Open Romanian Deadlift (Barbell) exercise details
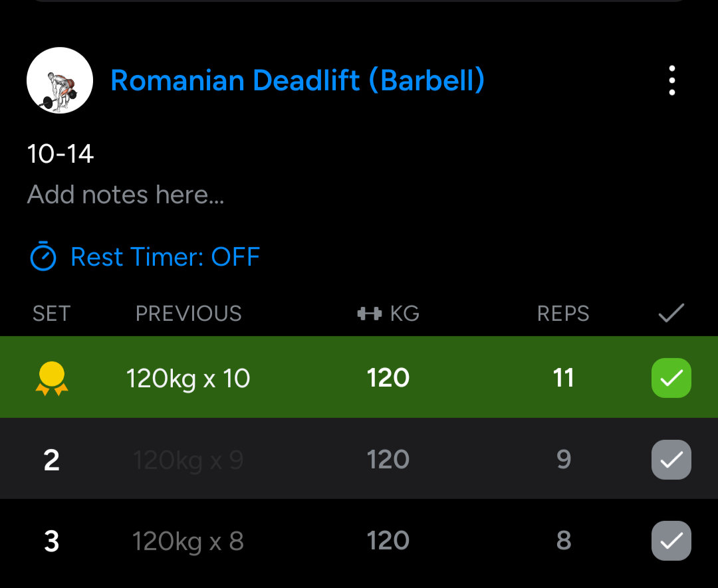Screen dimensions: 718x588 [x=298, y=80]
